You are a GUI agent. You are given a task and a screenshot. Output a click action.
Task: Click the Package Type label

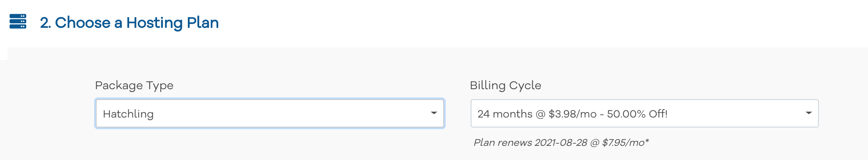click(134, 85)
